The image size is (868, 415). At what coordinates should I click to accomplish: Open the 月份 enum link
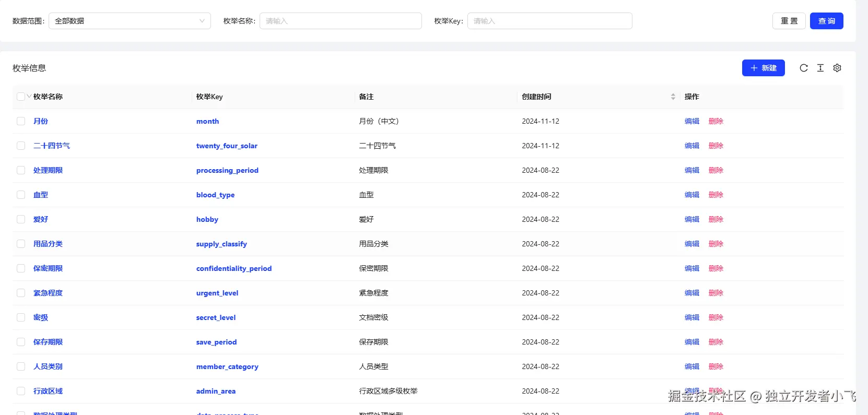41,121
